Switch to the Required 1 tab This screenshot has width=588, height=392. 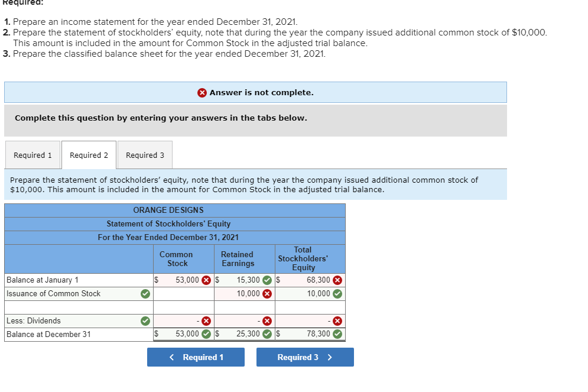click(33, 154)
